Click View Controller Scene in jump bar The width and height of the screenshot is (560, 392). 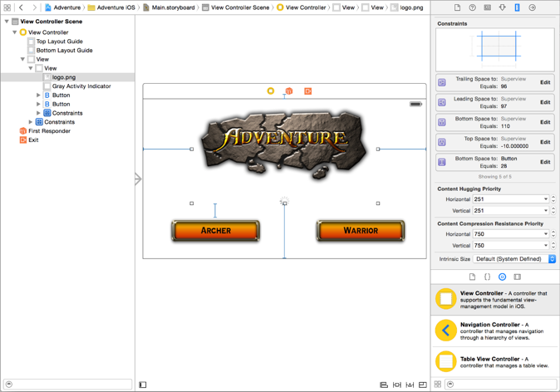click(x=236, y=7)
